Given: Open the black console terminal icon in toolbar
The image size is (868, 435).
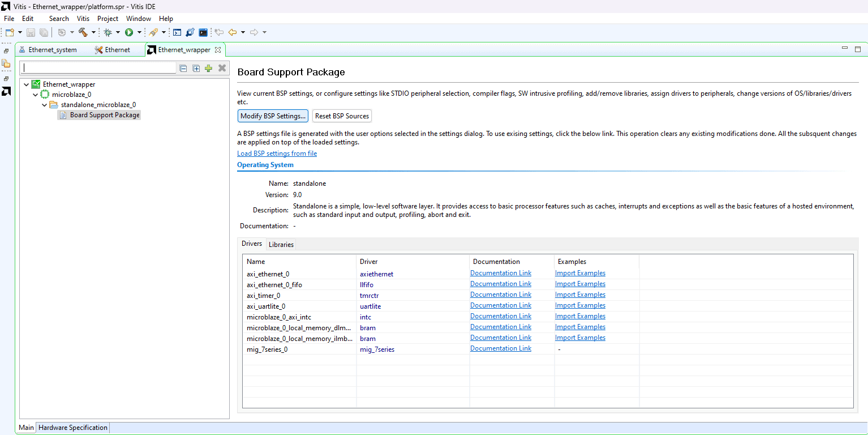Looking at the screenshot, I should click(203, 32).
